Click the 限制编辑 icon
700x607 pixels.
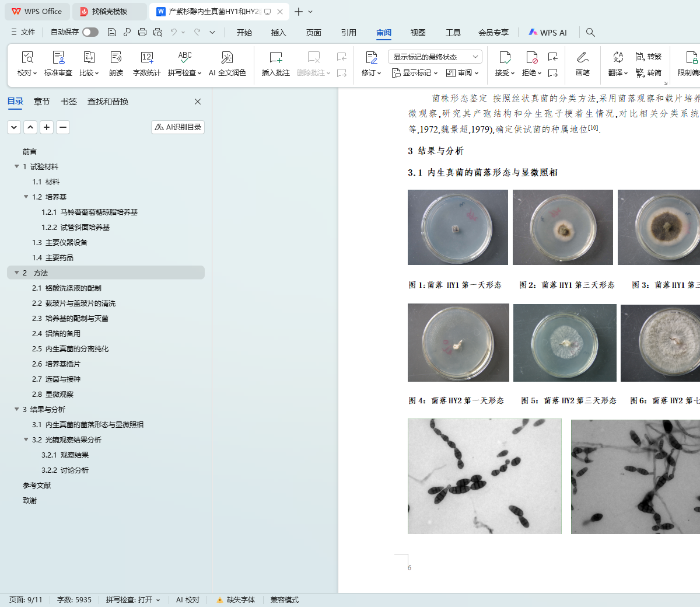click(x=692, y=57)
